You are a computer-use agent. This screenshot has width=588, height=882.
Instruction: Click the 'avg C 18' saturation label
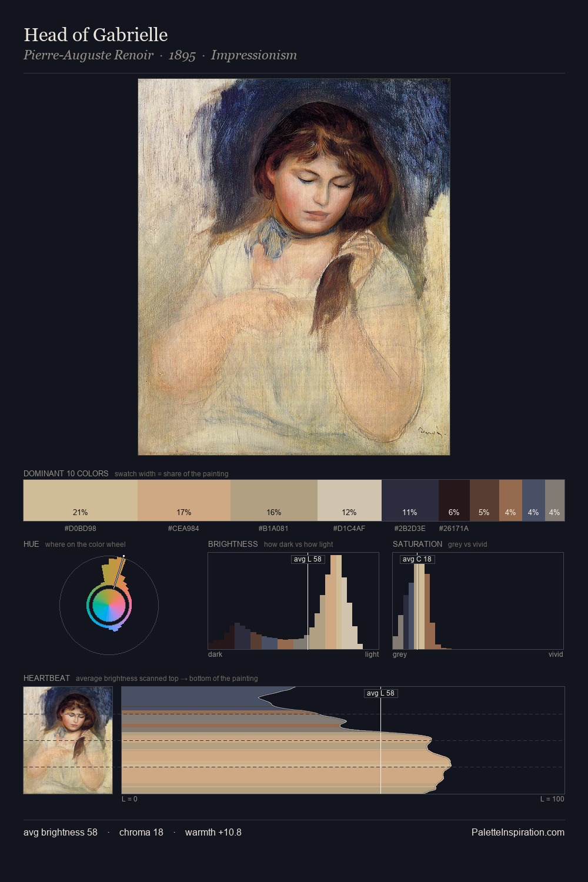pyautogui.click(x=417, y=559)
